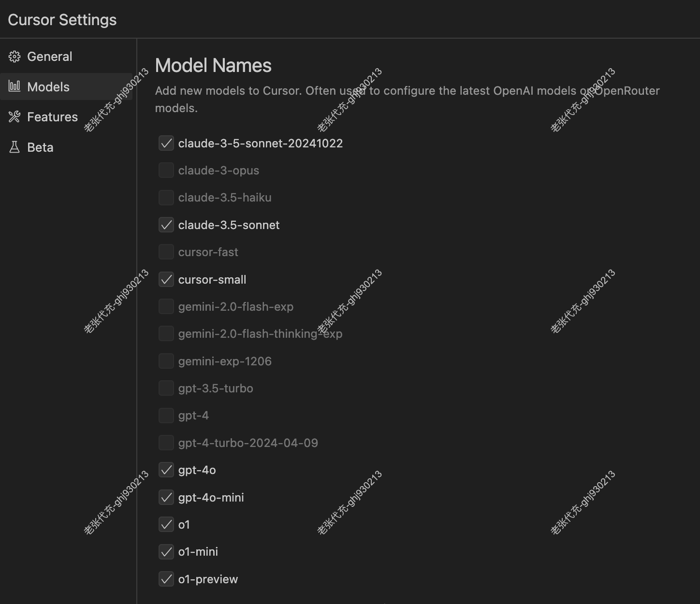Enable the gpt-3.5-turbo checkbox
The width and height of the screenshot is (700, 604).
click(166, 388)
